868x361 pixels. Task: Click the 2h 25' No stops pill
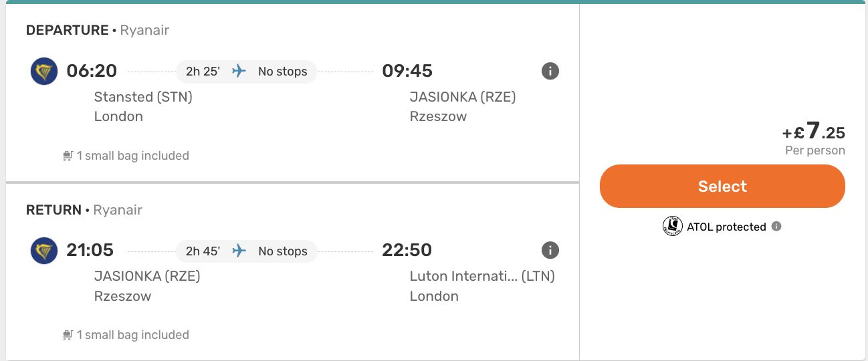click(246, 72)
